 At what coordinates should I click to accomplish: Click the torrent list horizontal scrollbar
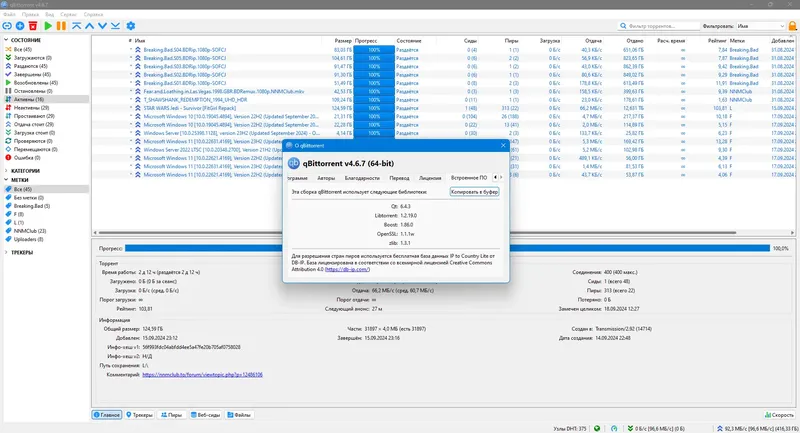[418, 233]
